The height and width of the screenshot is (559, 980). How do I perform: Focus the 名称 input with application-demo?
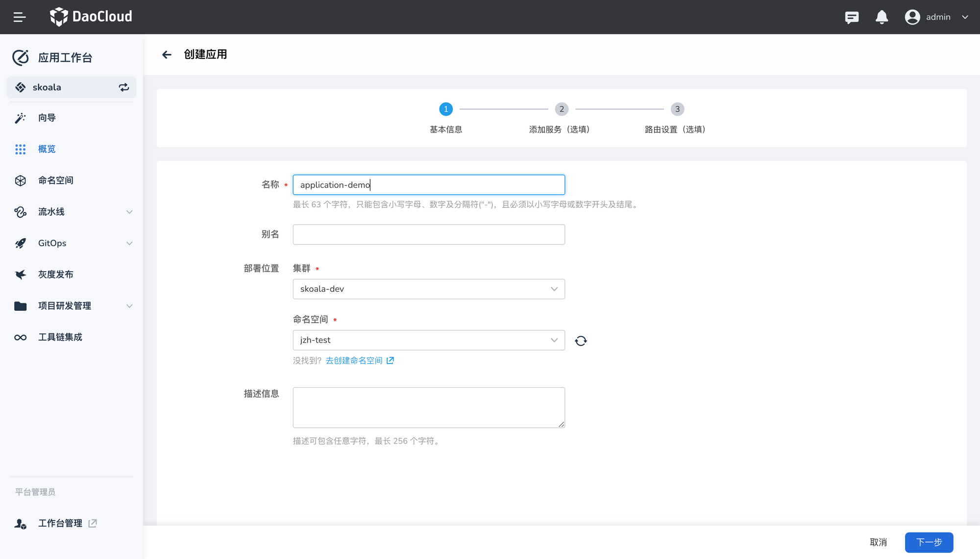(x=429, y=185)
